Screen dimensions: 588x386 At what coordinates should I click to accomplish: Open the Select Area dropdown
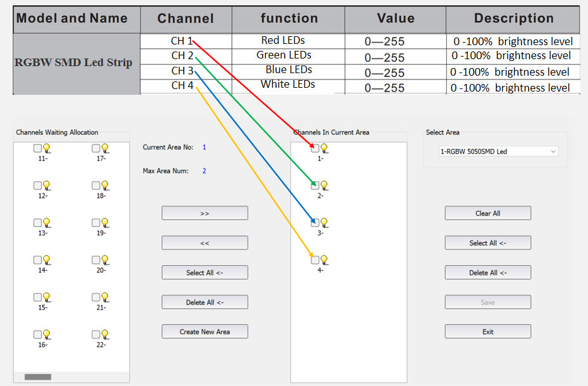(x=498, y=151)
